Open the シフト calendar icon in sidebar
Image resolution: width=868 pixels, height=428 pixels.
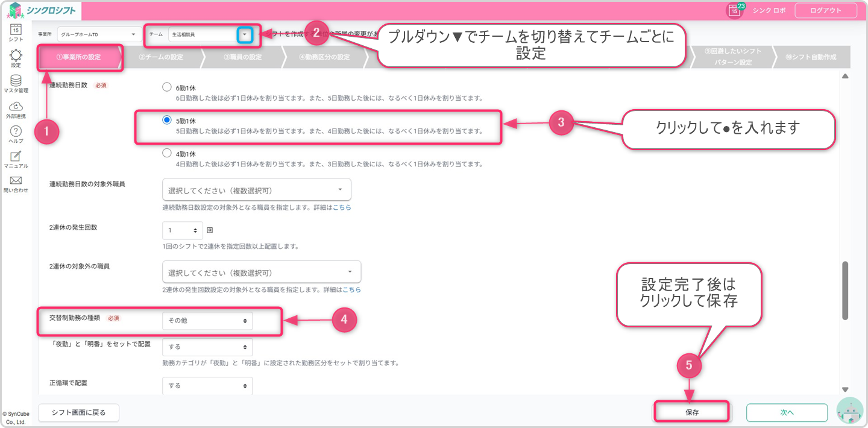[16, 30]
